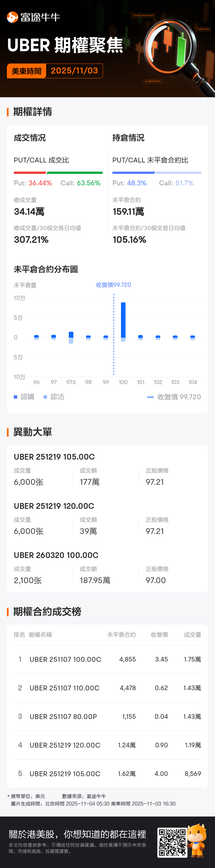Open UBER 251219 105.00C unusual order
The image size is (215, 868).
coord(54,456)
